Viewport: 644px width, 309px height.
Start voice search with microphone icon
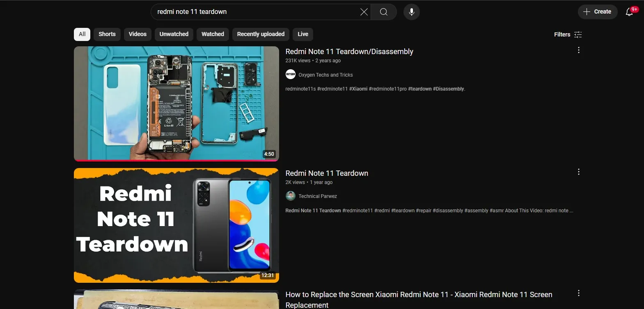click(411, 12)
